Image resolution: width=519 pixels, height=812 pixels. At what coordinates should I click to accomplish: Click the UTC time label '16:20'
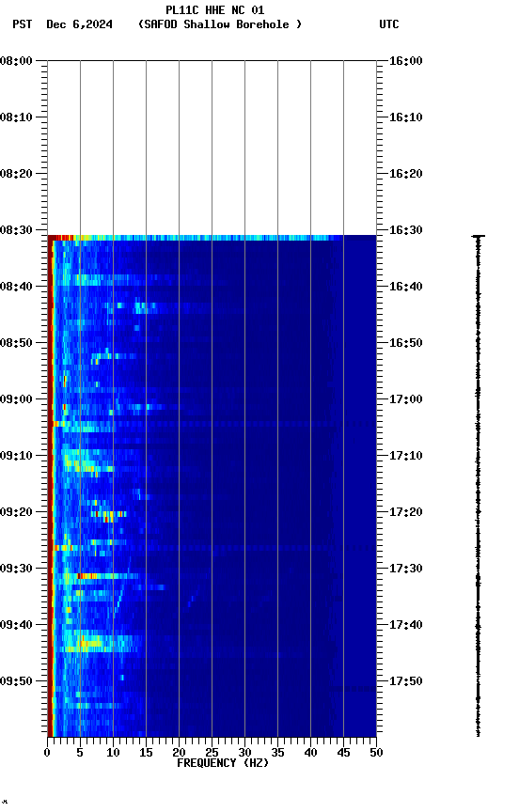[x=406, y=174]
